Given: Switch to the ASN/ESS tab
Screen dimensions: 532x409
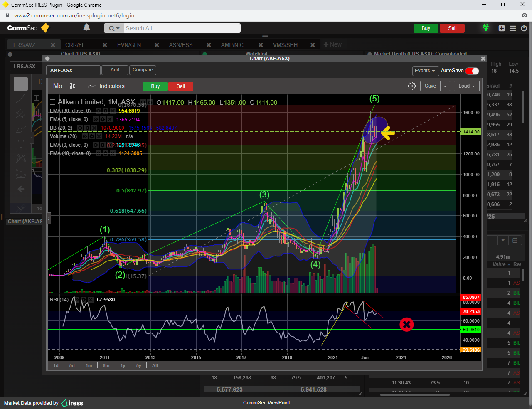Looking at the screenshot, I should 181,45.
